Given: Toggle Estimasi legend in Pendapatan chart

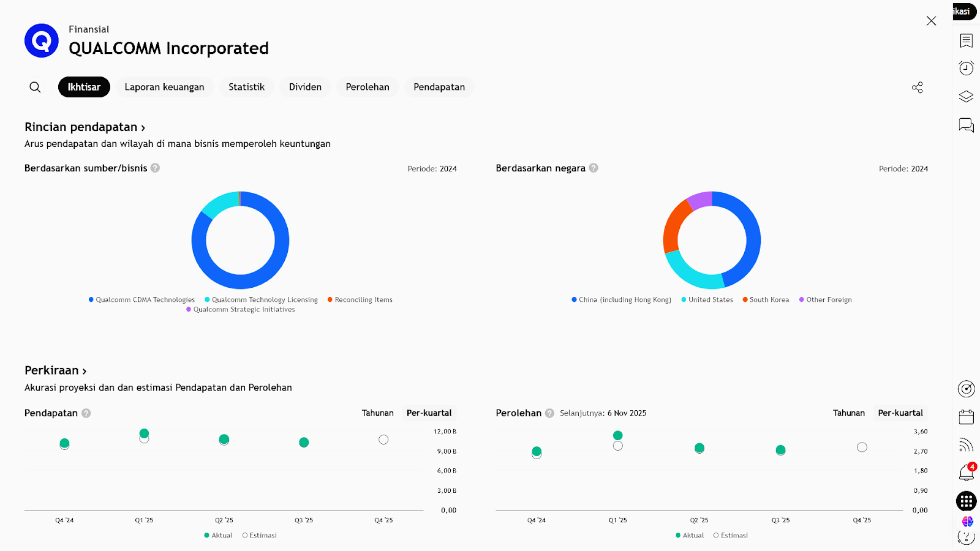Looking at the screenshot, I should (260, 535).
